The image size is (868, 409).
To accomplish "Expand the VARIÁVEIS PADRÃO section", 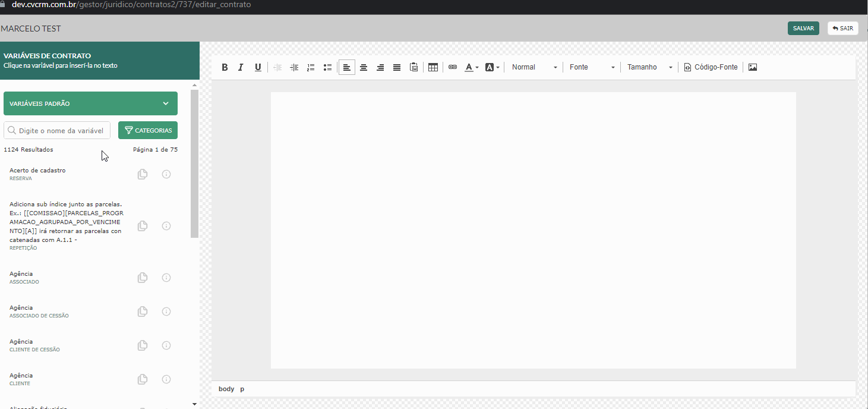I will tap(90, 103).
